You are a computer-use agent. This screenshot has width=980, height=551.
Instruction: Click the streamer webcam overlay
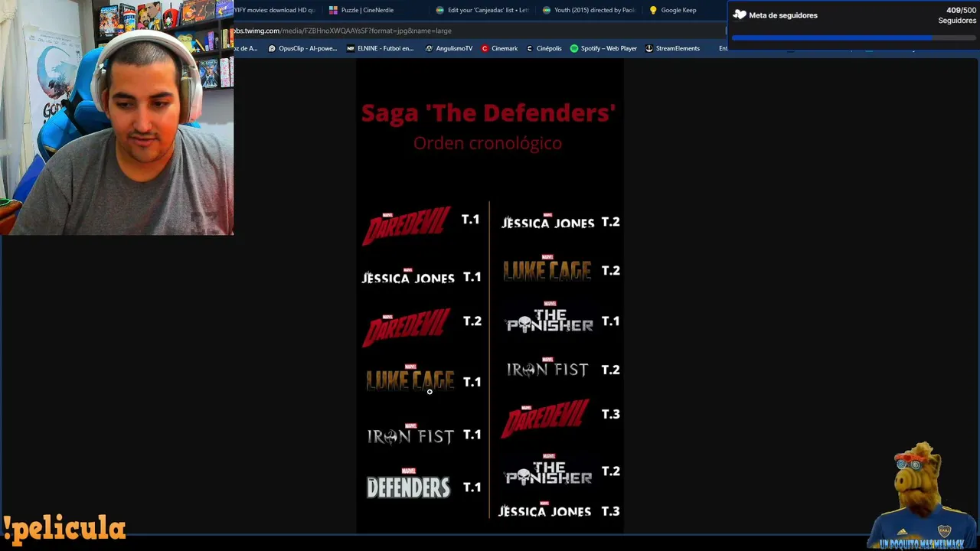point(116,118)
